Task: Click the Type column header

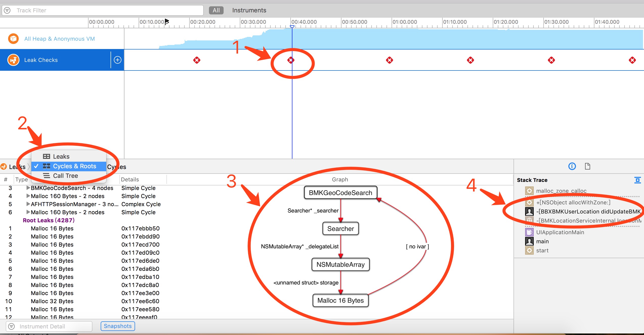Action: click(x=22, y=179)
